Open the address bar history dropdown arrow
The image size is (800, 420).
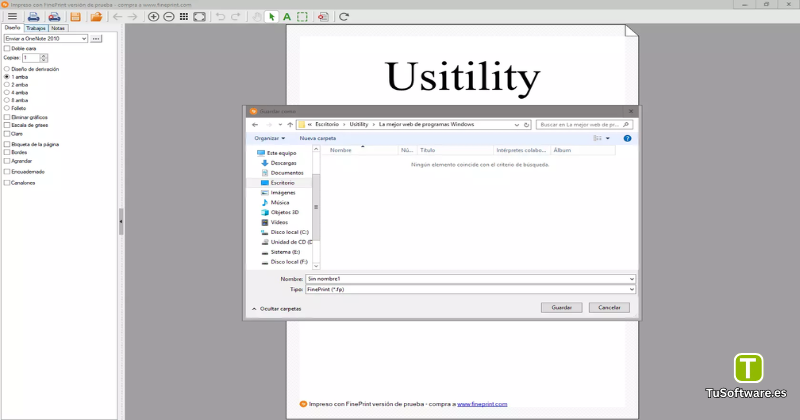(x=517, y=125)
